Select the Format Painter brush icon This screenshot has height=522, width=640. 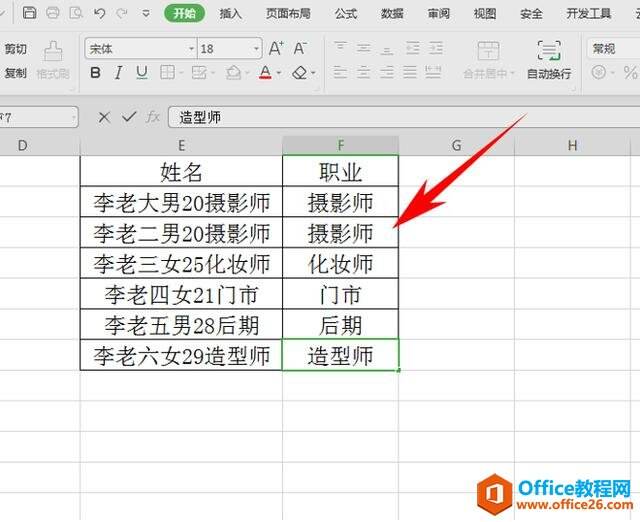pyautogui.click(x=53, y=51)
